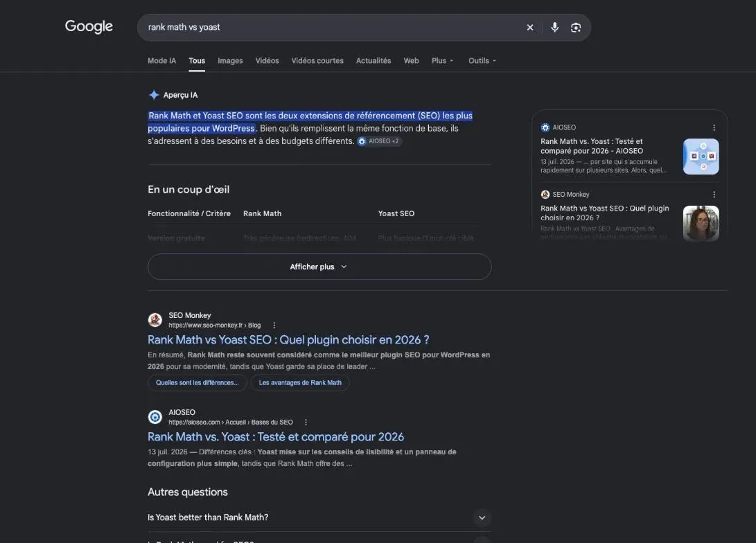
Task: Expand 'Is Yoast better than Rank Math?' question
Action: pos(319,517)
